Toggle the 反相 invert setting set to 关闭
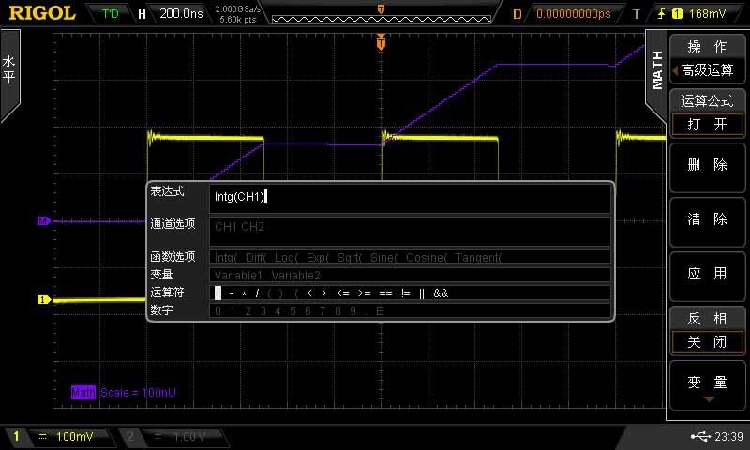750x450 pixels. [x=707, y=332]
